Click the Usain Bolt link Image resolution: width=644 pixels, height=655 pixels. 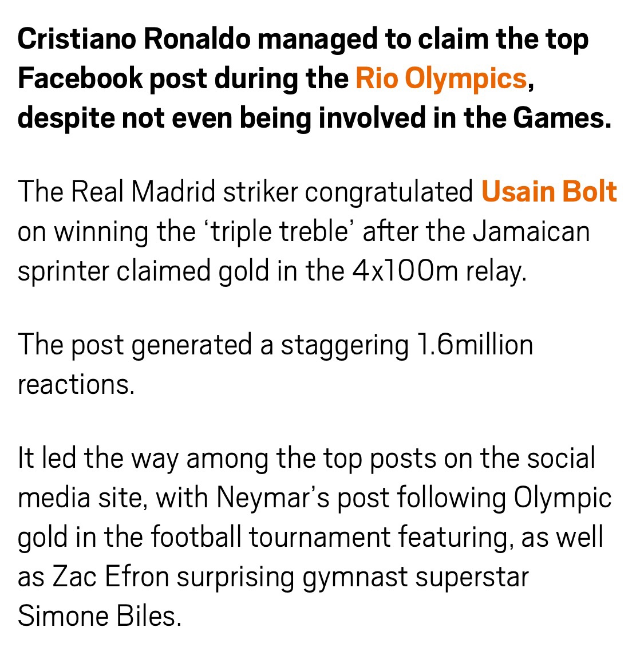549,192
